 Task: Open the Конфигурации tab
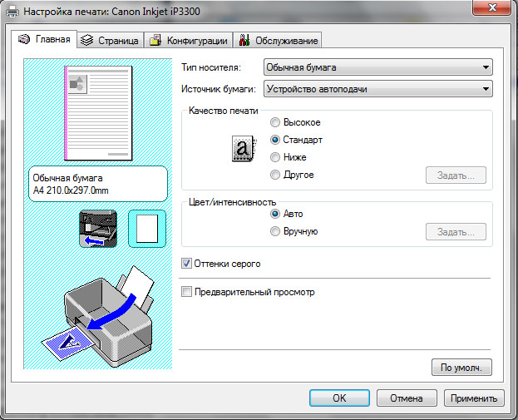coord(188,40)
